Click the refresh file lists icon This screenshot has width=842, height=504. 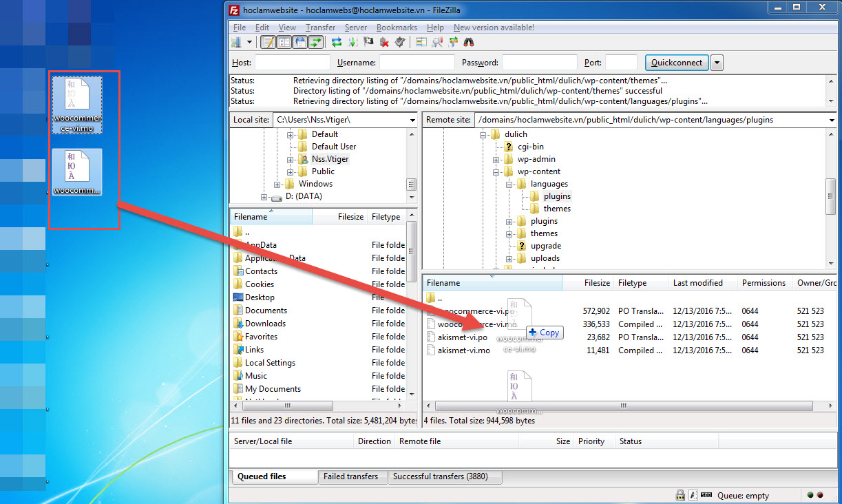(337, 43)
